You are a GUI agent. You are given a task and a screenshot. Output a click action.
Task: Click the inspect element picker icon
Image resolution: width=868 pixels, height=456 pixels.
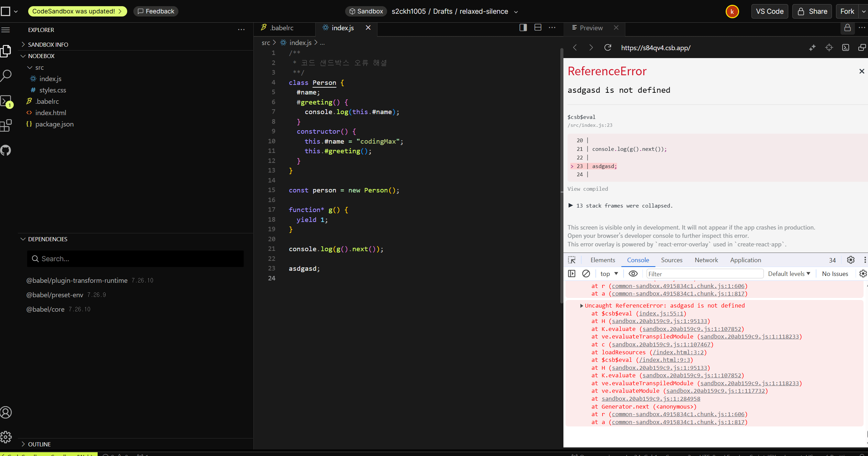click(x=572, y=260)
